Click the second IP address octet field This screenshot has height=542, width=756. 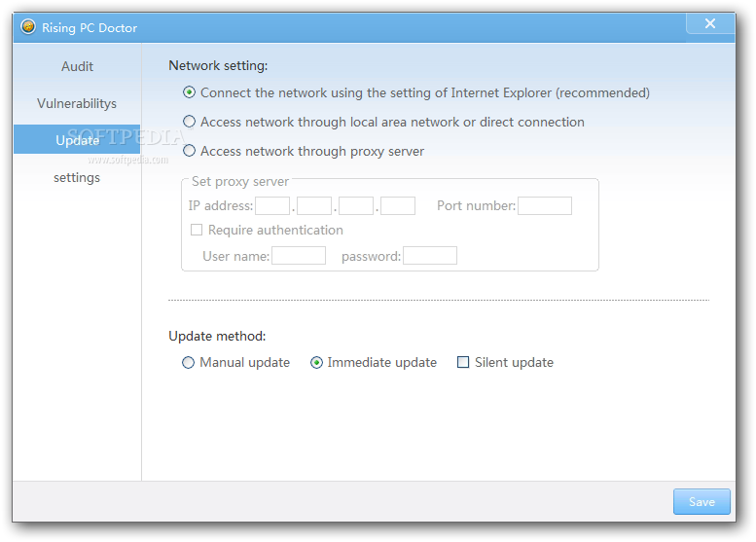click(x=314, y=205)
